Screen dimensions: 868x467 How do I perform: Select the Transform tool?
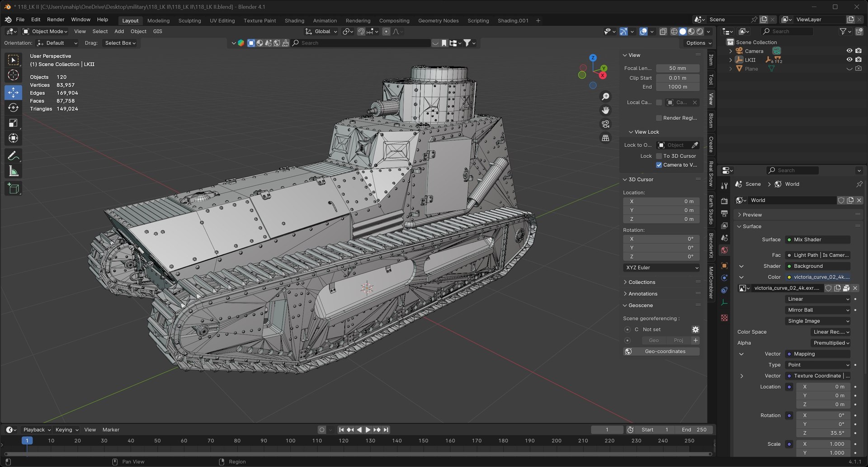(13, 138)
